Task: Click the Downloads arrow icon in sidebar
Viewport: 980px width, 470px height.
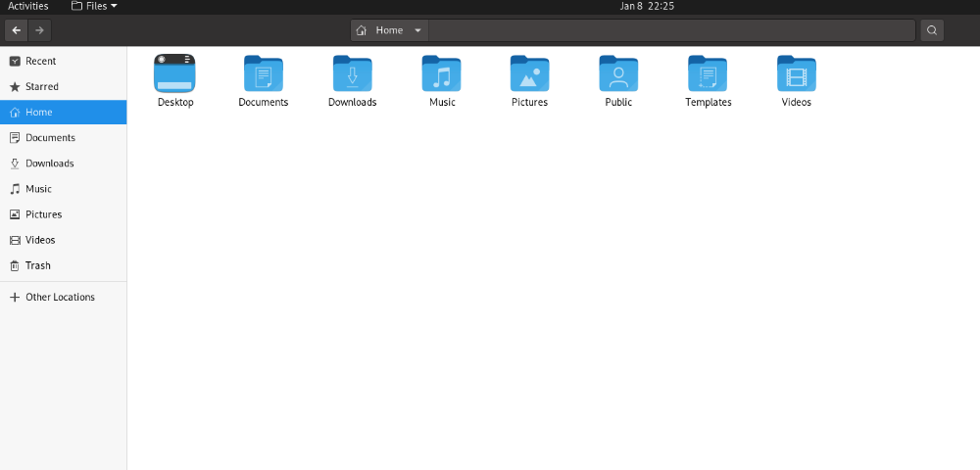Action: 15,164
